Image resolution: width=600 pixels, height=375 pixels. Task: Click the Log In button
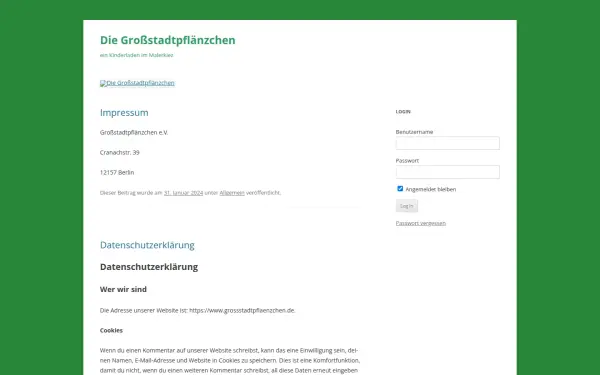406,206
